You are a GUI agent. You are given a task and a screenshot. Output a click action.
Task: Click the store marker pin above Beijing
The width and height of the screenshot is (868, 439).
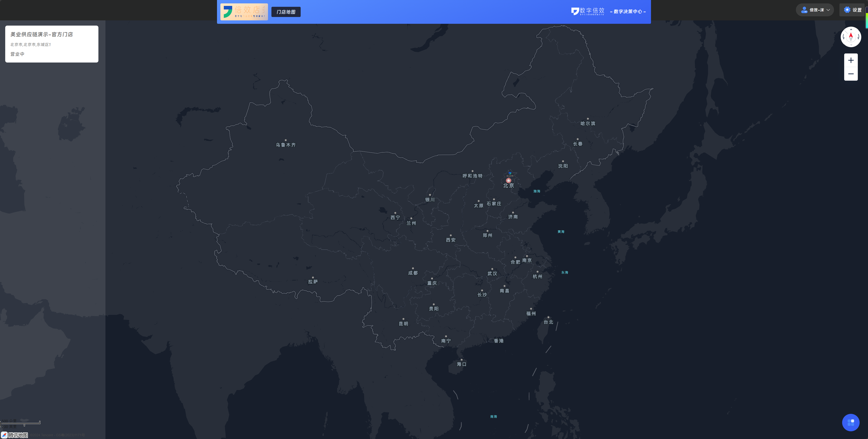[x=510, y=174]
